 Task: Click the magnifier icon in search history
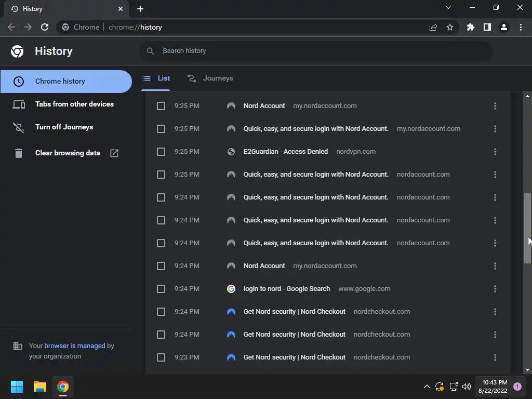[x=150, y=51]
